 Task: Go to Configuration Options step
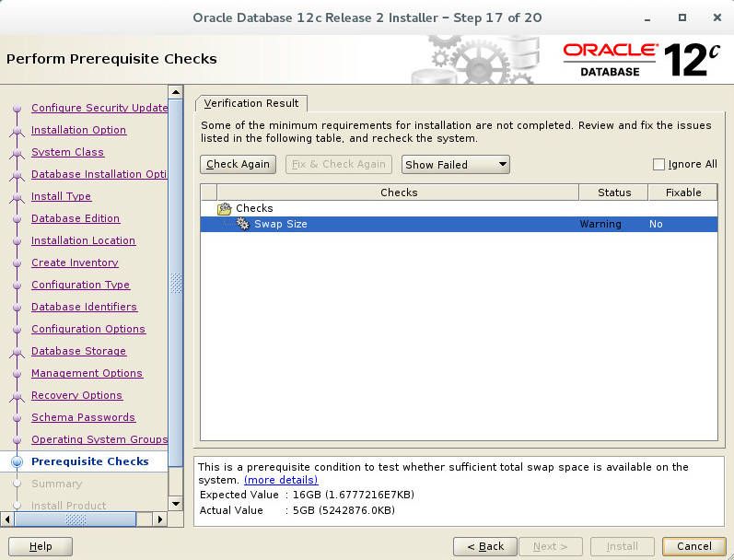(x=88, y=329)
